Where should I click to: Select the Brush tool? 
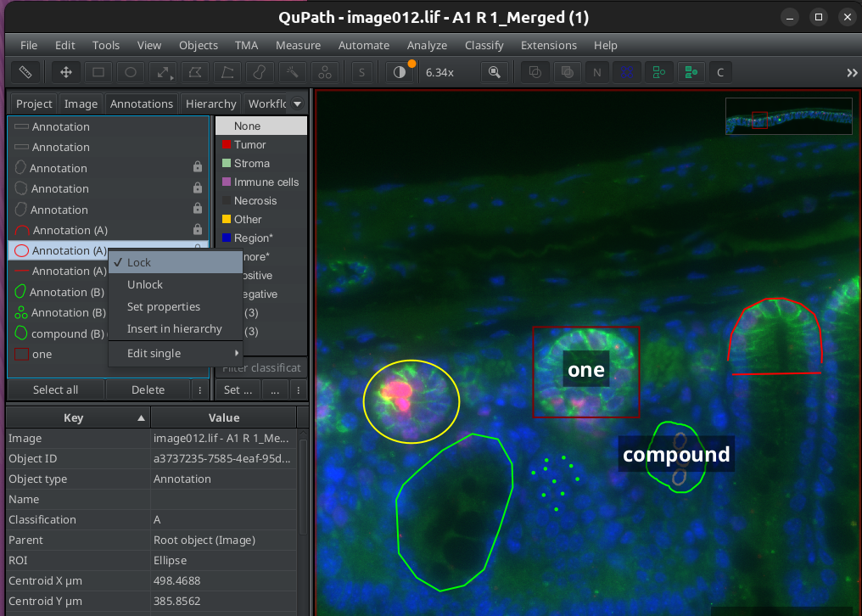click(x=260, y=72)
